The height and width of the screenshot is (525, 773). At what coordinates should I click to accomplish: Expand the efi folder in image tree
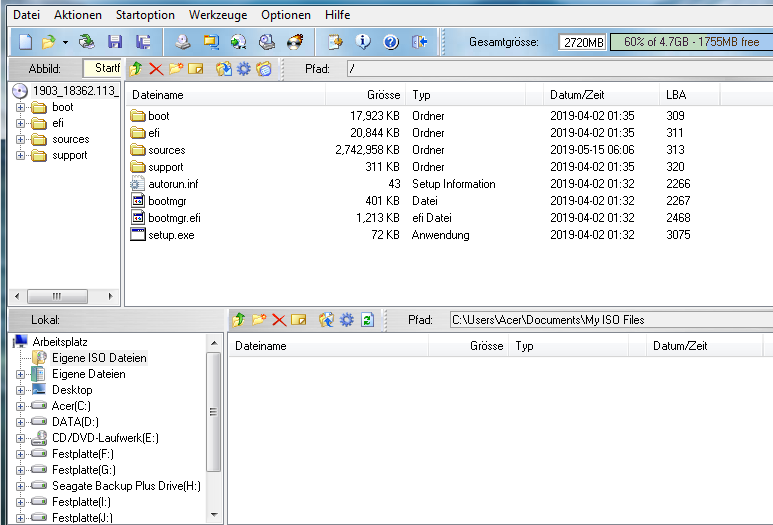point(20,123)
